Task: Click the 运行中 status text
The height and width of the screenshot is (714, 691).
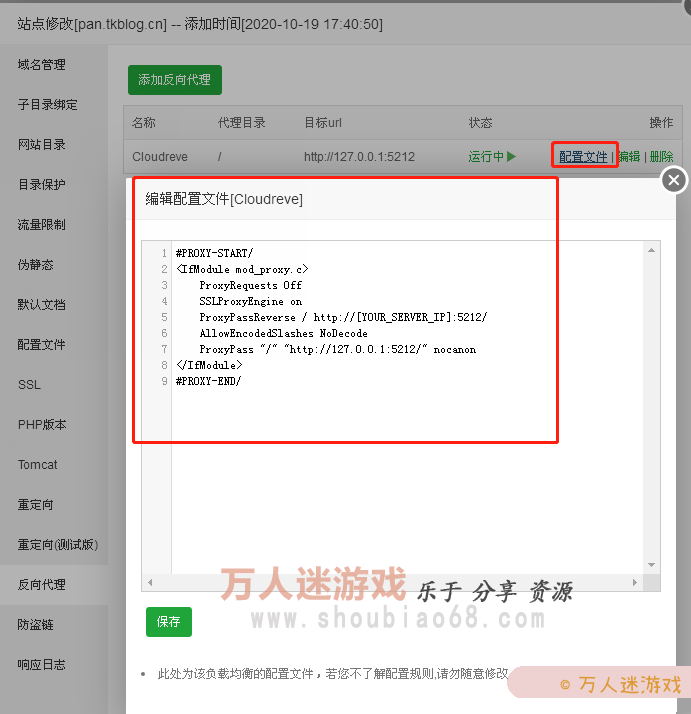Action: coord(486,157)
